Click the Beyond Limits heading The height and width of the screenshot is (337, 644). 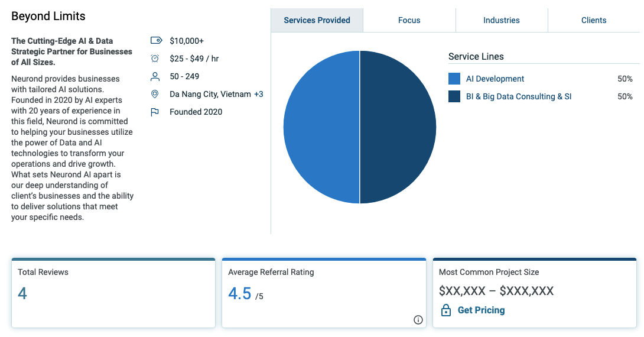[x=48, y=16]
